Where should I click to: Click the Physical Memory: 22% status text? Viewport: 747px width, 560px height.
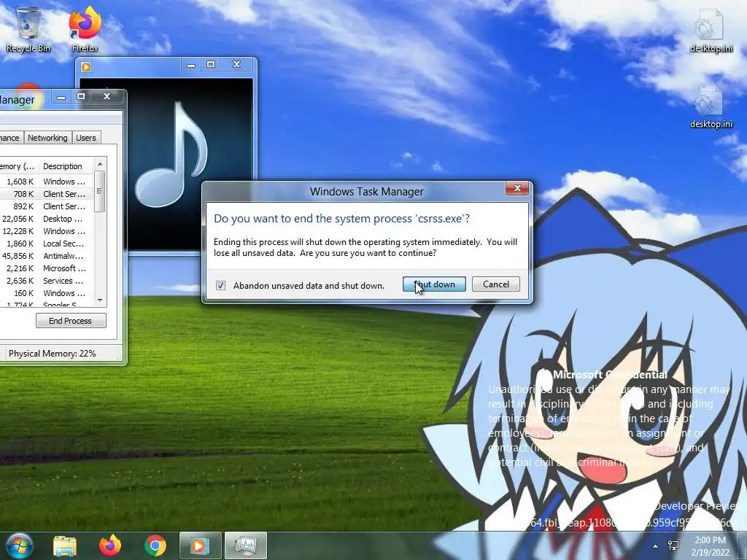[x=52, y=354]
